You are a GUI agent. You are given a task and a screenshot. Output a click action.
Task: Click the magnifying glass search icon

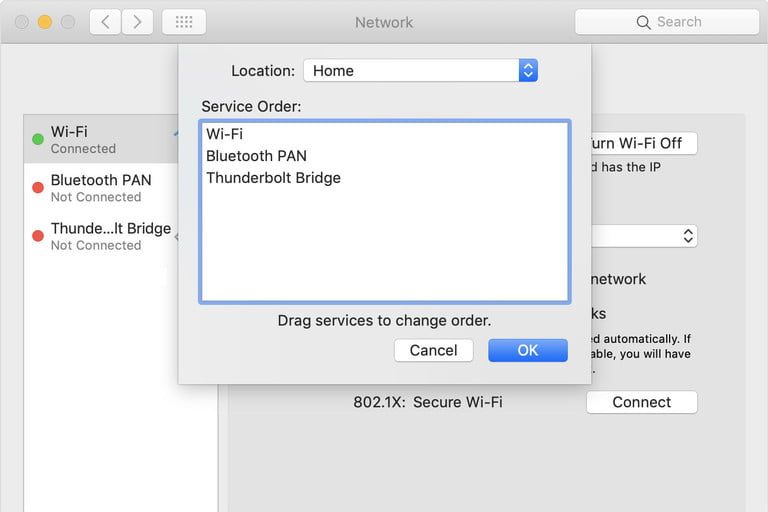pyautogui.click(x=644, y=22)
